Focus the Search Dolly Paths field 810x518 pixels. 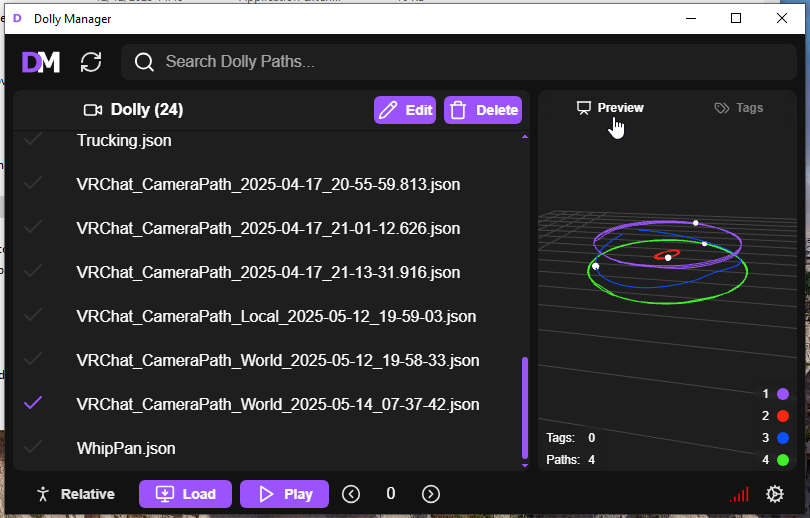(460, 62)
